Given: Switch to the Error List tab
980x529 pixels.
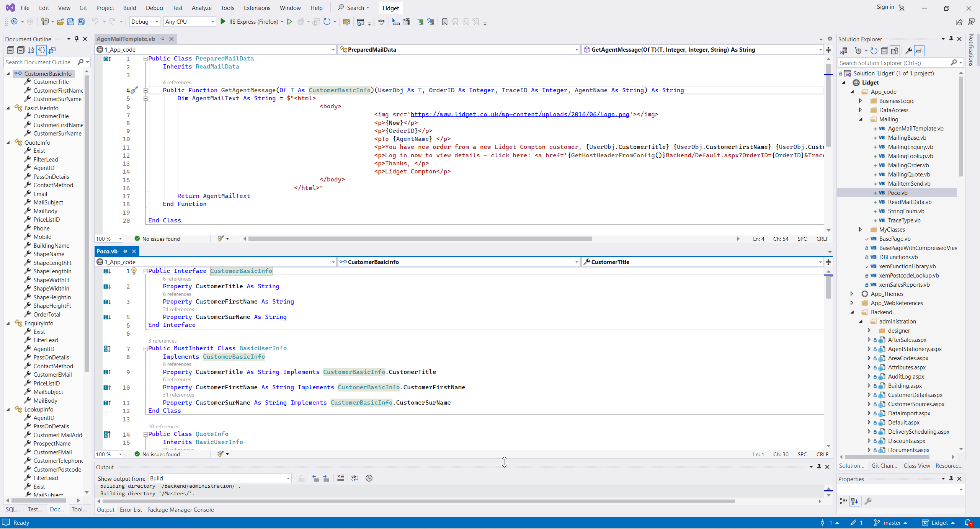Looking at the screenshot, I should [131, 510].
